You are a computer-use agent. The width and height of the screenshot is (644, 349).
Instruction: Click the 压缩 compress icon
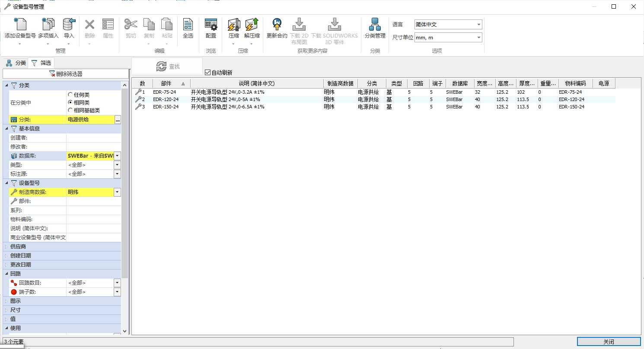click(233, 25)
